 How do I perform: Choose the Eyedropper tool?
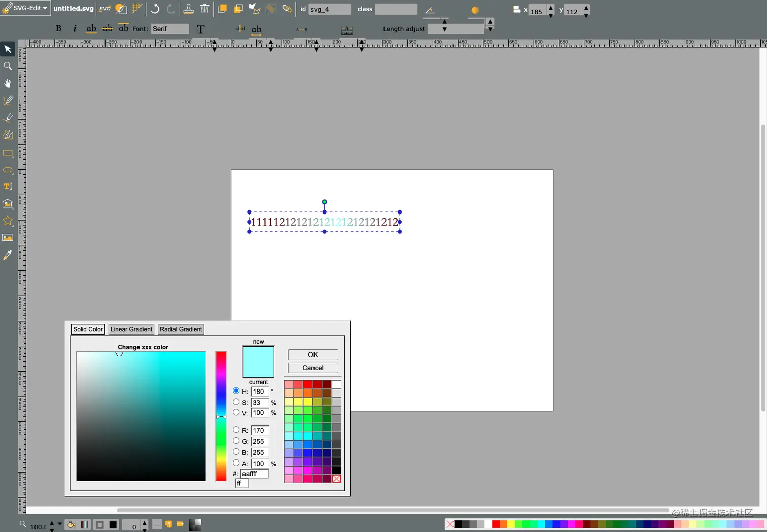coord(8,255)
